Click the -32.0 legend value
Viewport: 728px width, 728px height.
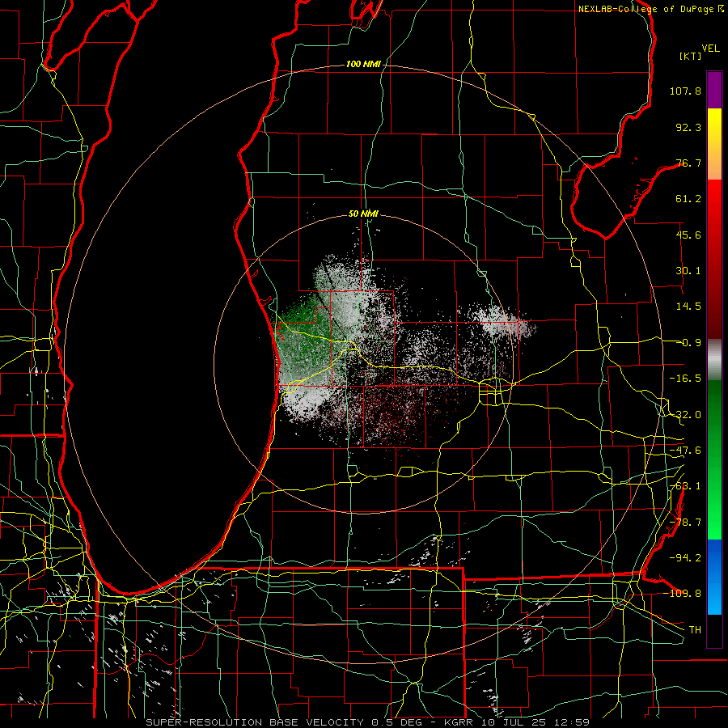pos(685,415)
